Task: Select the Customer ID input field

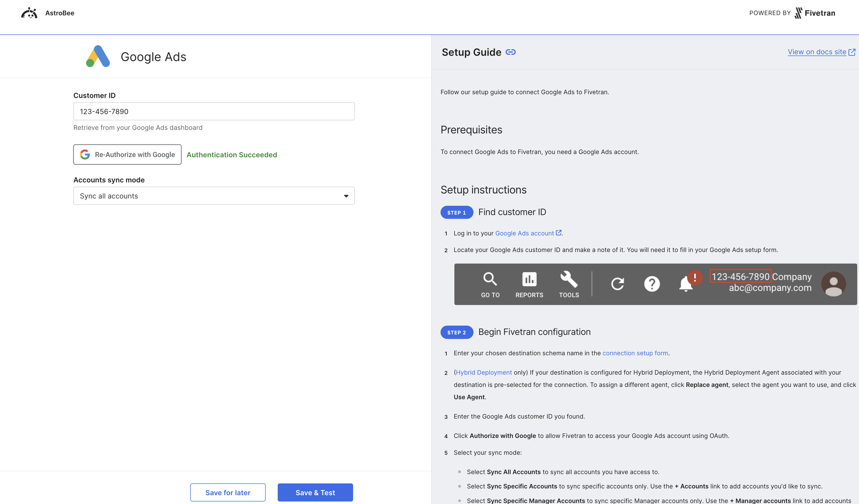Action: pyautogui.click(x=214, y=111)
